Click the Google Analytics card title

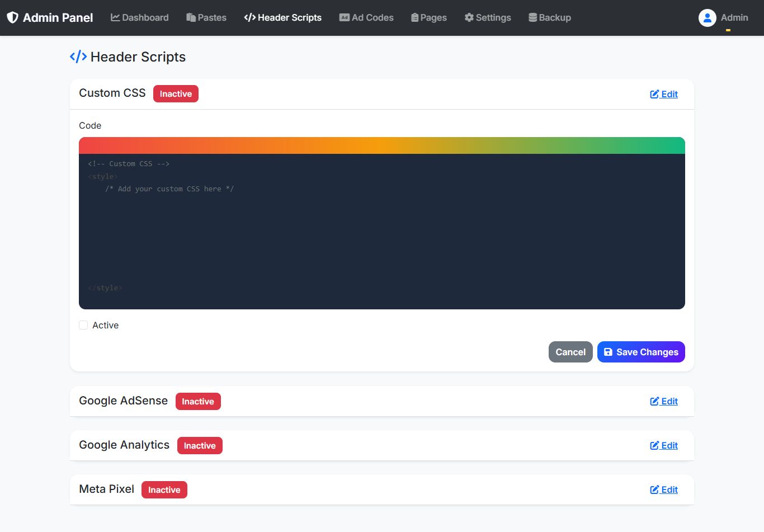pyautogui.click(x=124, y=445)
